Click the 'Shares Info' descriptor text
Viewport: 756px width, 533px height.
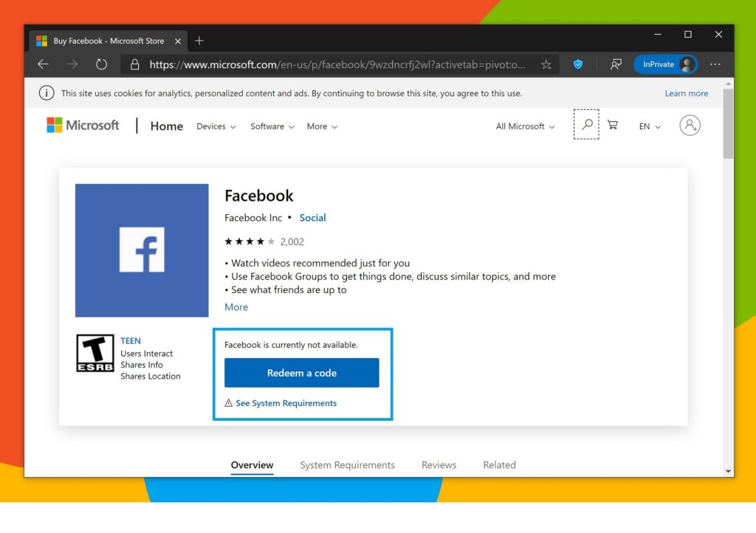point(142,365)
